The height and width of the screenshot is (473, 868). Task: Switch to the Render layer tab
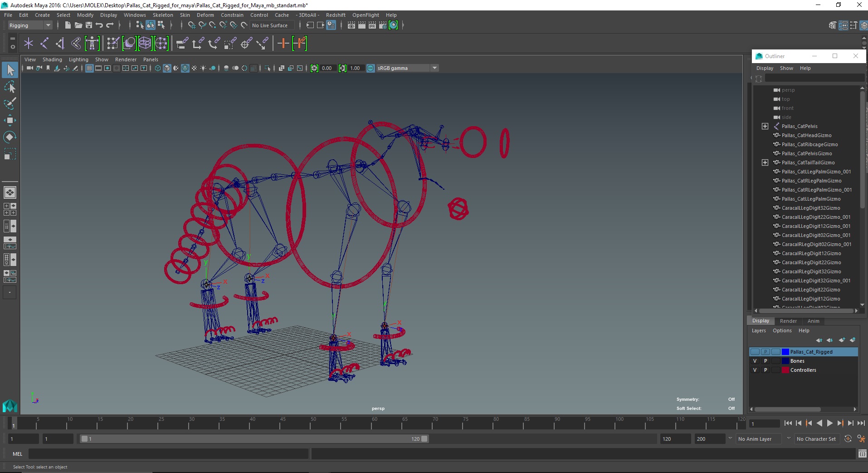pos(788,321)
